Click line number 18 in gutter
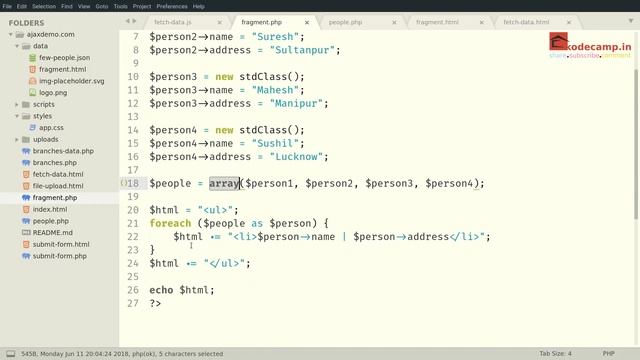The image size is (640, 360). pyautogui.click(x=133, y=183)
